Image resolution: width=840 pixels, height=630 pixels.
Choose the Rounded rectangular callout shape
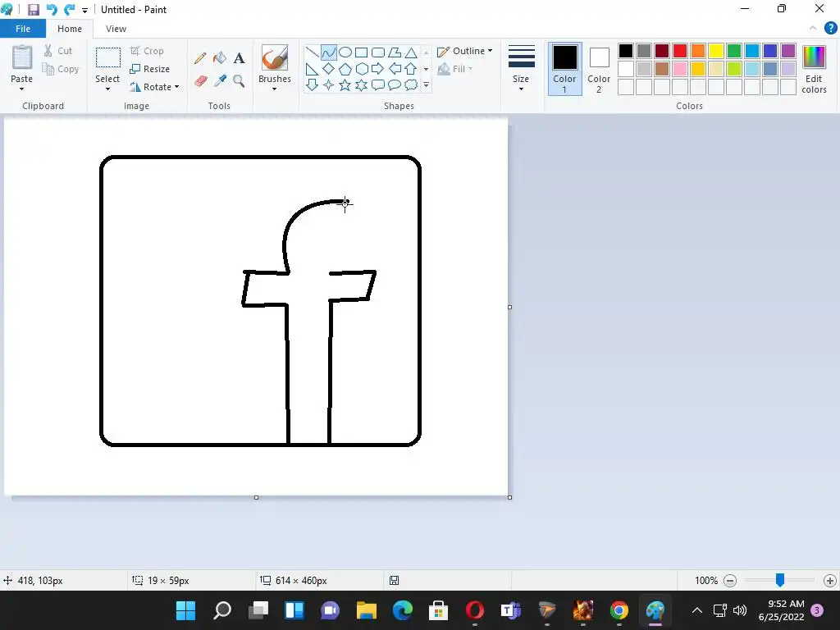[378, 84]
